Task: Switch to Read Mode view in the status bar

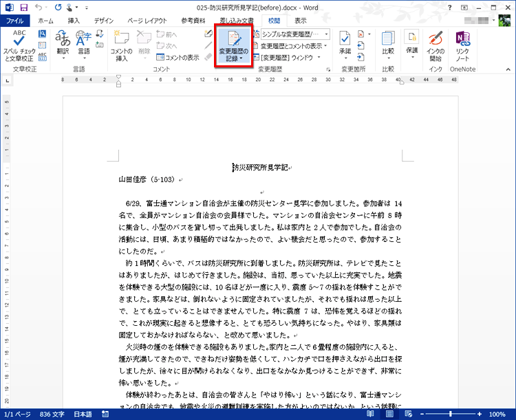Action: point(370,414)
